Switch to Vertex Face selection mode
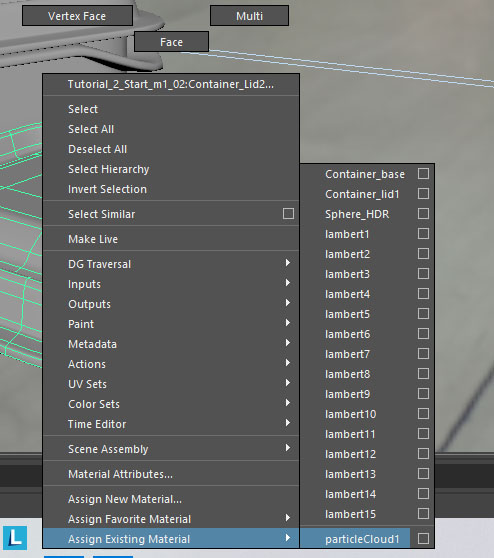494x558 pixels. click(x=77, y=16)
